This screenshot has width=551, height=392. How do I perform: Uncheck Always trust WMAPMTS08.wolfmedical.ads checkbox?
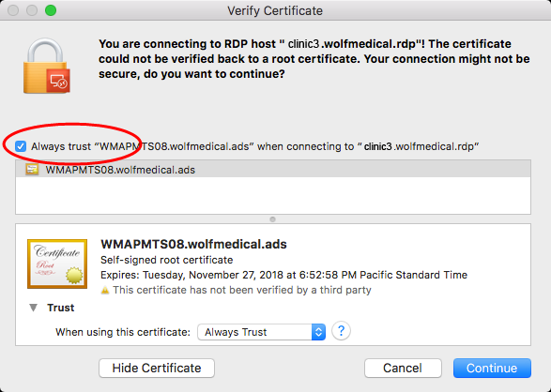[21, 146]
